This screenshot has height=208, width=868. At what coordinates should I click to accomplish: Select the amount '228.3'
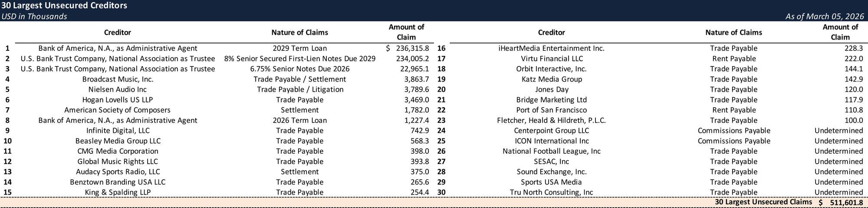854,48
